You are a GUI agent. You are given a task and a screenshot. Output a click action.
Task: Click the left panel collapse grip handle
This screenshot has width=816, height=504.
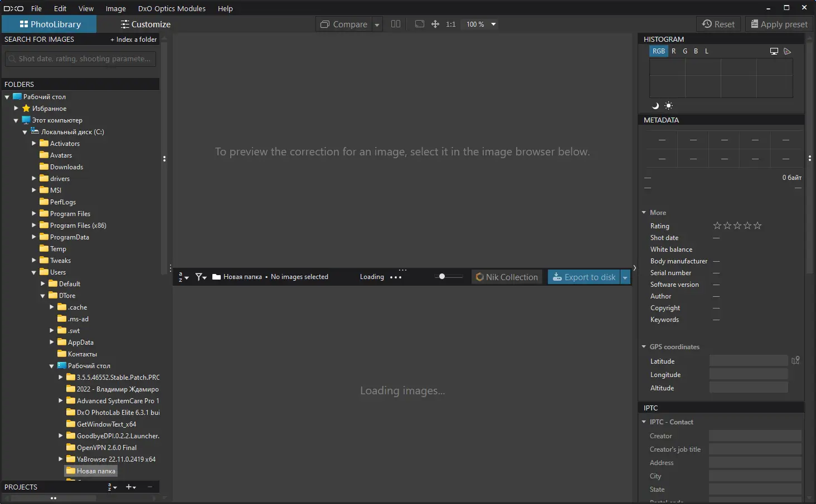[x=164, y=159]
